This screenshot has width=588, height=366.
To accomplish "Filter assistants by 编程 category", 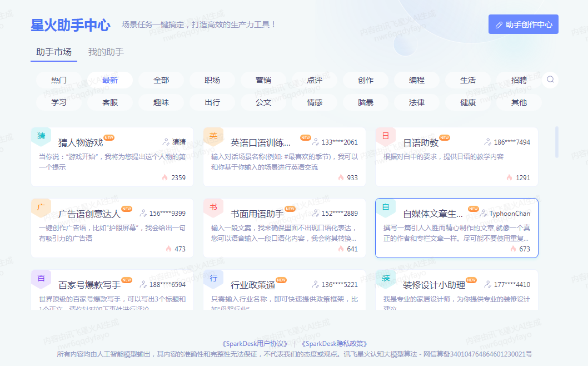I will click(417, 80).
